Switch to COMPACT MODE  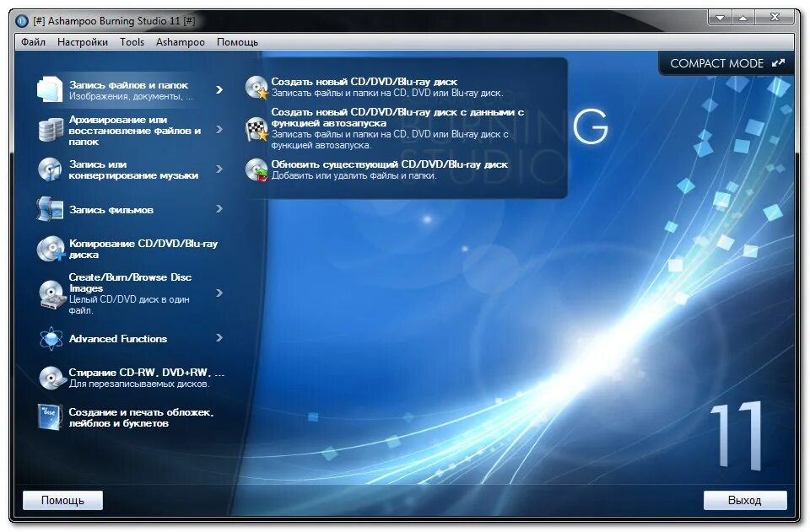727,63
